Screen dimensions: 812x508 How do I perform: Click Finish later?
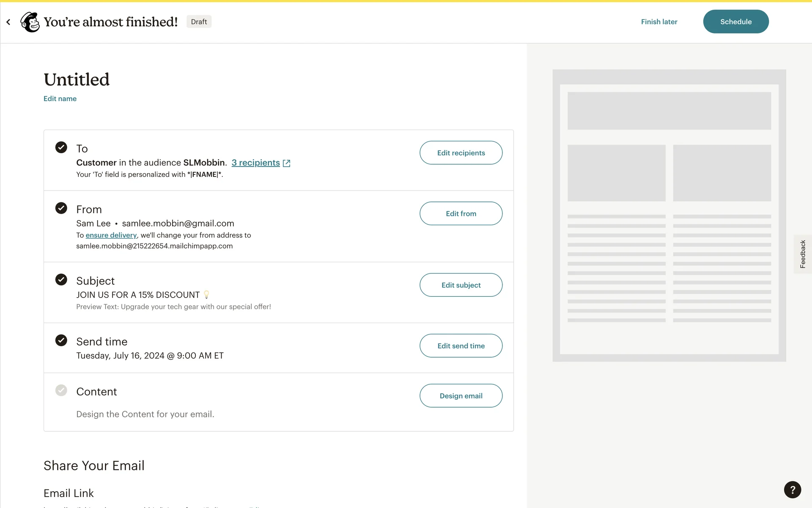point(659,22)
